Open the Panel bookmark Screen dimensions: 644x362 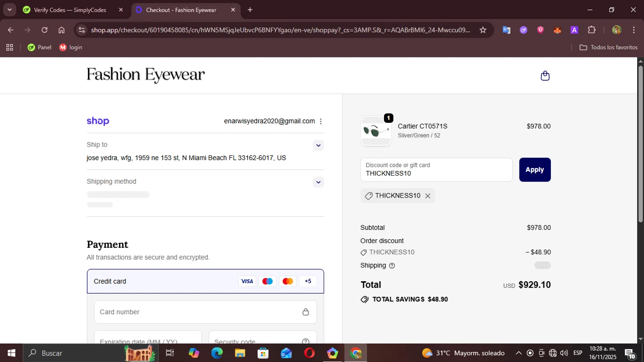click(x=39, y=47)
